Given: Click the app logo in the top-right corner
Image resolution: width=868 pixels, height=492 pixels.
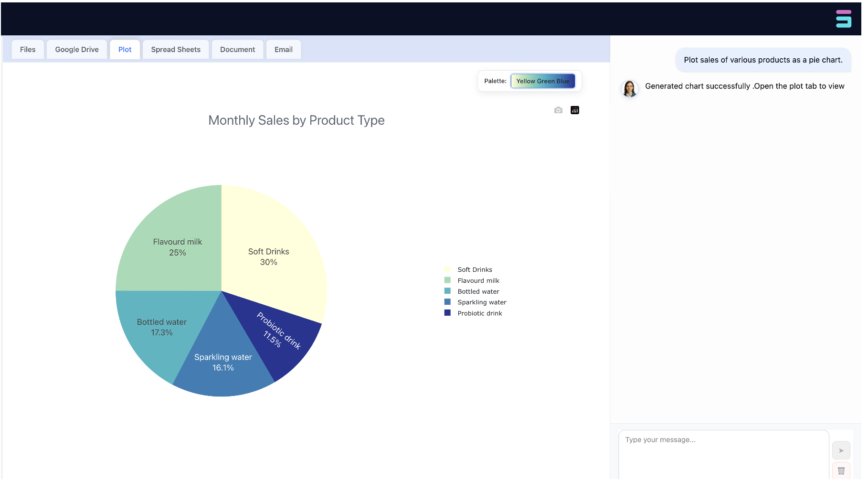Looking at the screenshot, I should (x=844, y=19).
